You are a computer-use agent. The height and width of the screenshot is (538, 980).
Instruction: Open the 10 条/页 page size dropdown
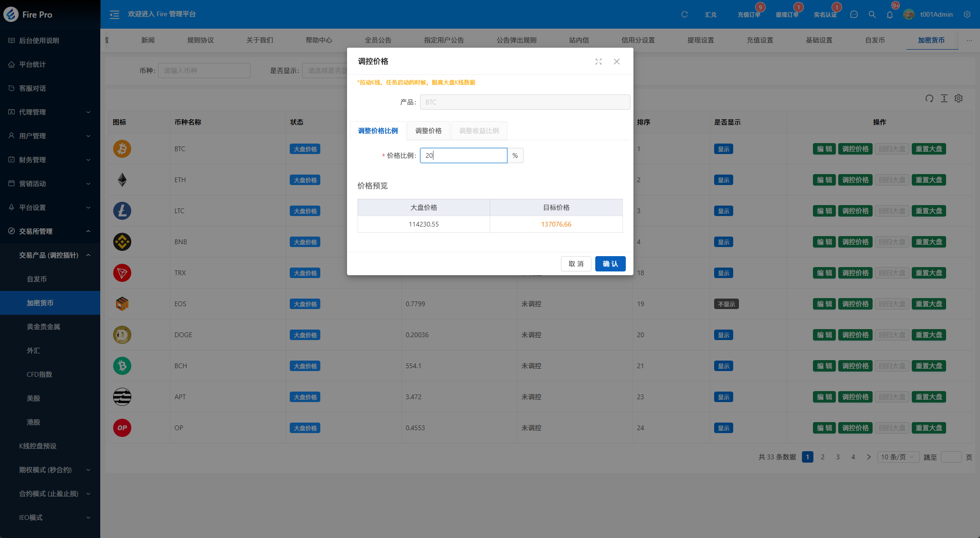coord(898,457)
